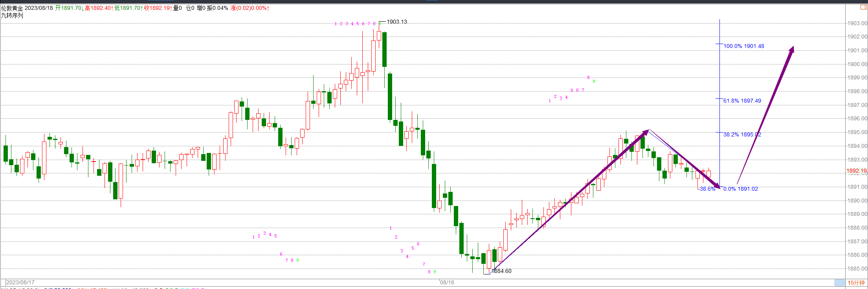Click the 1903.13 high price label
Screen dimensions: 868x289
point(397,22)
